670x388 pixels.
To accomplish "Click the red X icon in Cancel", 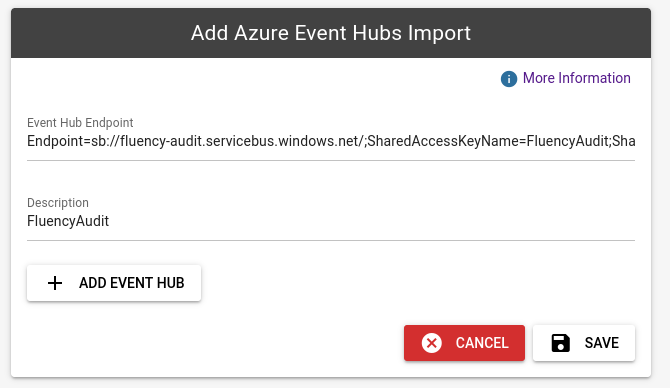I will [x=432, y=343].
